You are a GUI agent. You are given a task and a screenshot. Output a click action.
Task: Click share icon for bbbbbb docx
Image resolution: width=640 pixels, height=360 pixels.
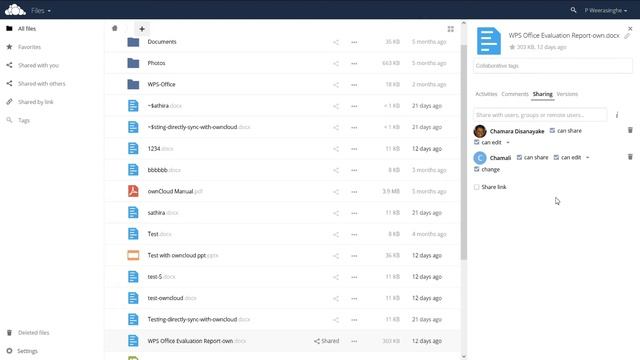click(336, 170)
